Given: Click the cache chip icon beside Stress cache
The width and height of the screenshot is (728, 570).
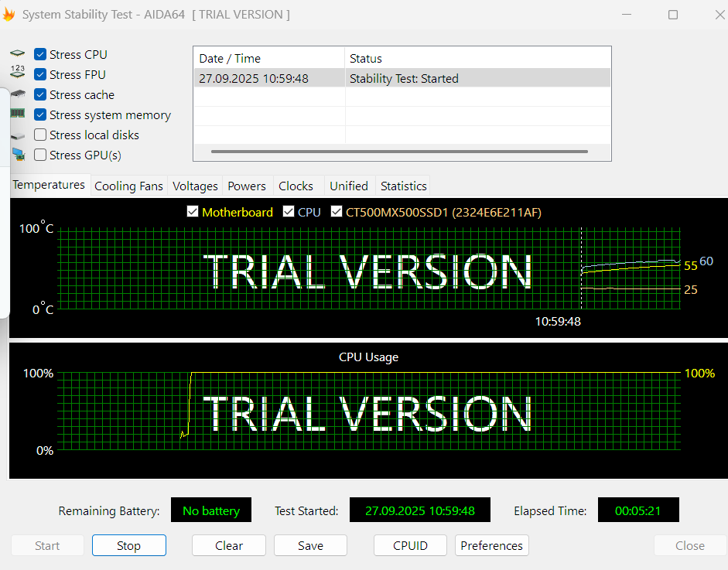Looking at the screenshot, I should [18, 94].
